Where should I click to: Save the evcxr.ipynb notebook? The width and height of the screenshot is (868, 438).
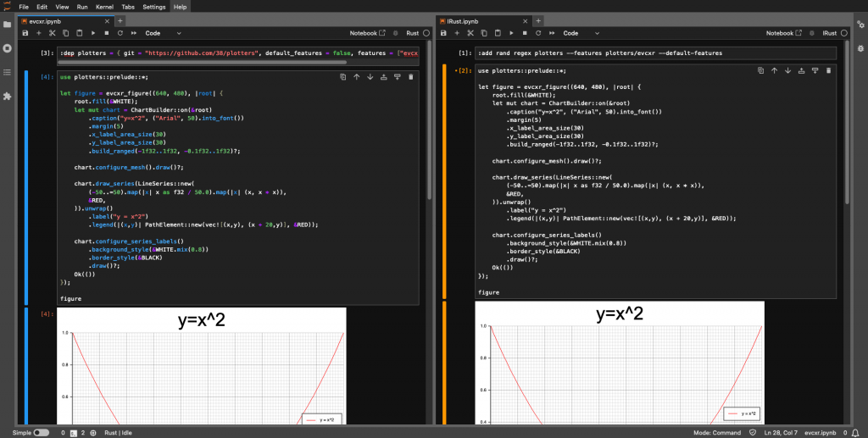coord(25,33)
